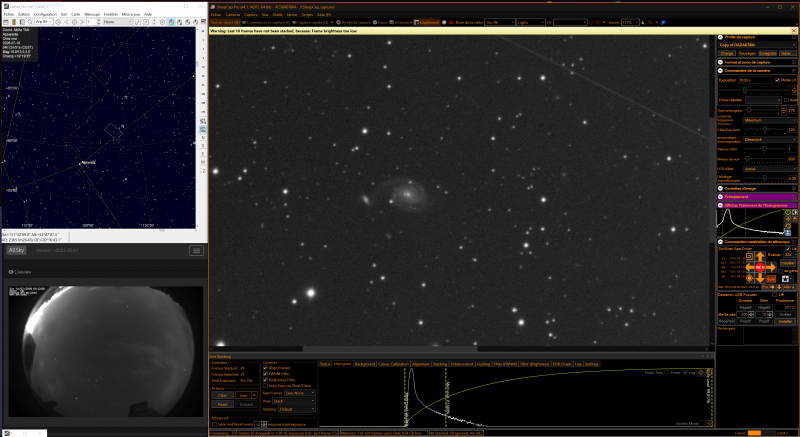800x437 pixels.
Task: Switch to the Status tab
Action: 325,364
